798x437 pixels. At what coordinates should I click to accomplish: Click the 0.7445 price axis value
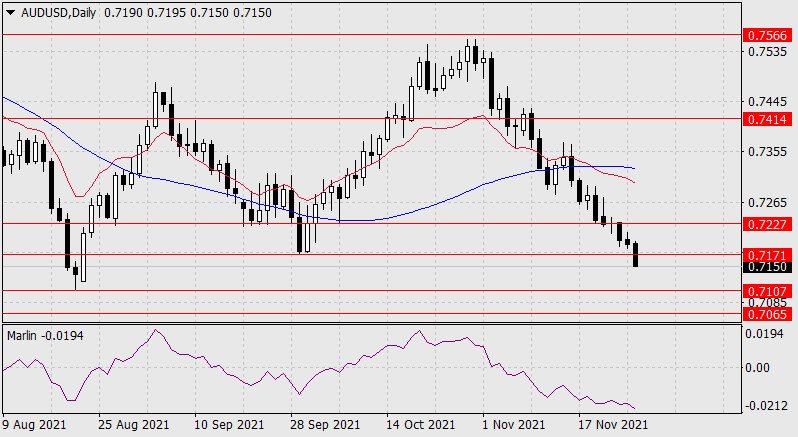[x=767, y=102]
